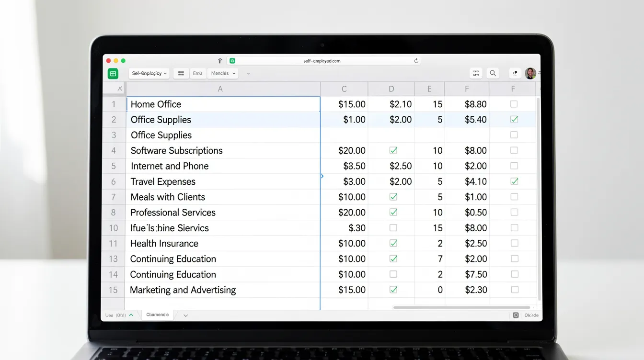
Task: Open the profile avatar picture
Action: [530, 73]
